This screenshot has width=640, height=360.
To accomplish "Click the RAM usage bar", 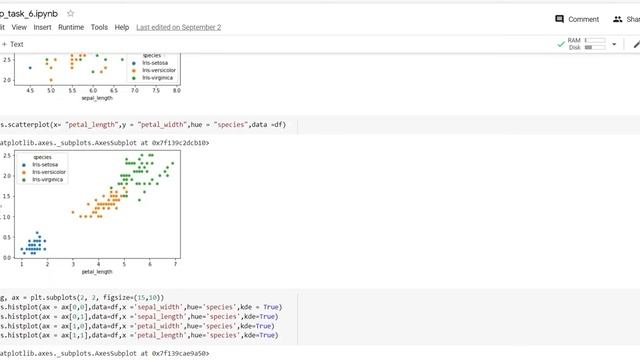I will click(595, 40).
